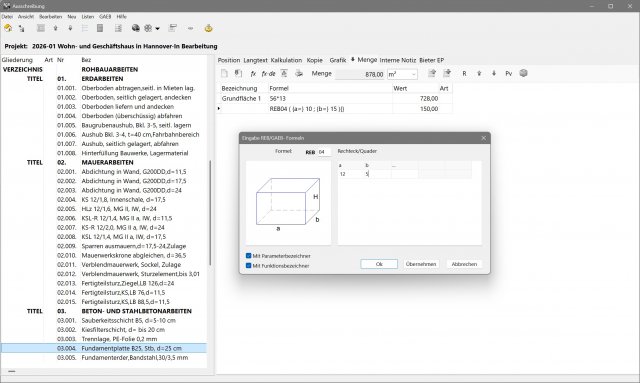The width and height of the screenshot is (640, 383).
Task: Click the outline list icon in the main toolbar
Action: pos(85,28)
